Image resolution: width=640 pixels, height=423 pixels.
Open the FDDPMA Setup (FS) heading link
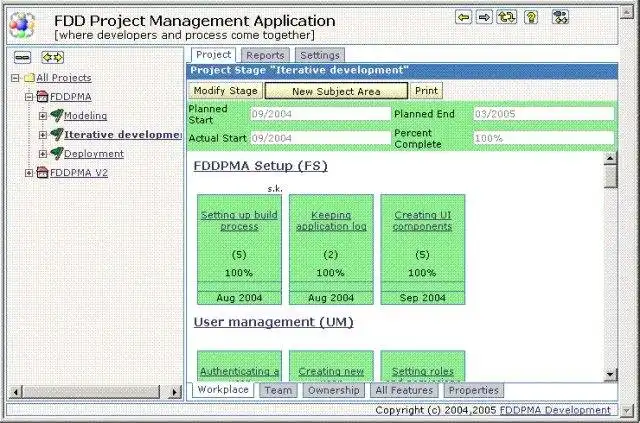(260, 166)
